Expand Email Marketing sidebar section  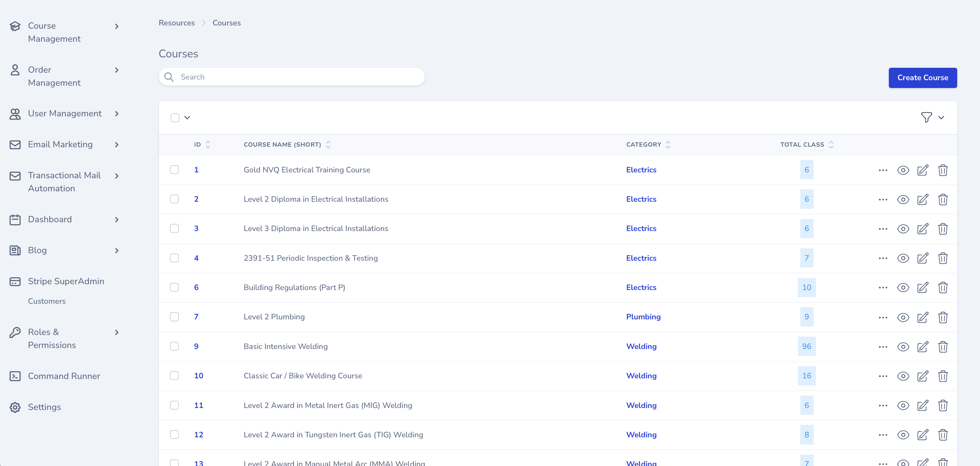click(117, 145)
